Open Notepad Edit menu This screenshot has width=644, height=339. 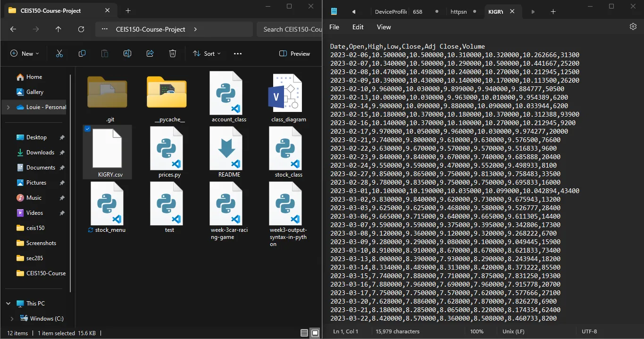click(358, 27)
